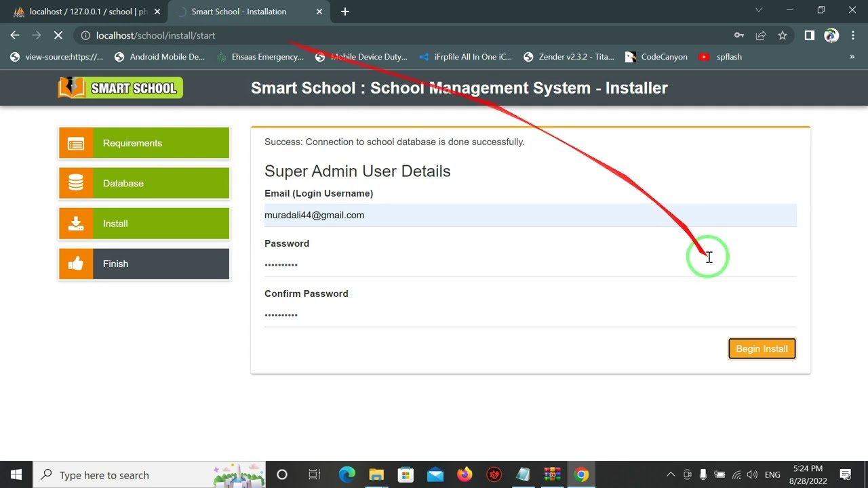Open a new browser tab
Viewport: 868px width, 488px height.
345,12
